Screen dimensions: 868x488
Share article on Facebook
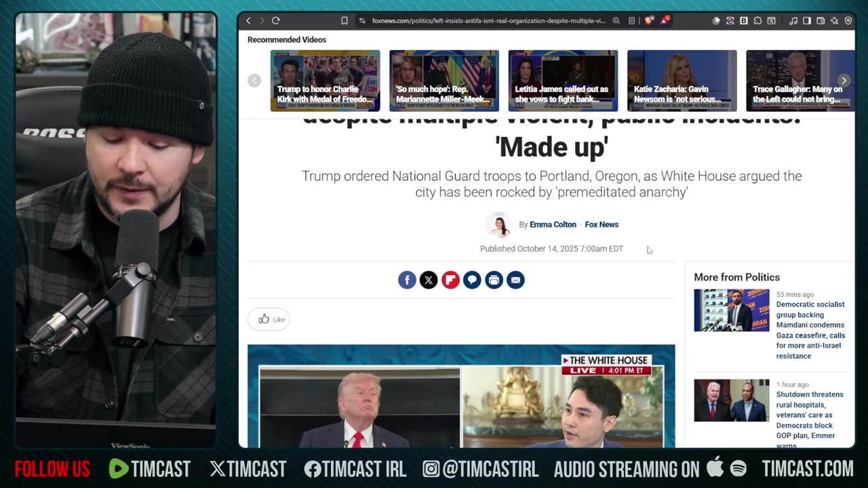click(x=407, y=280)
